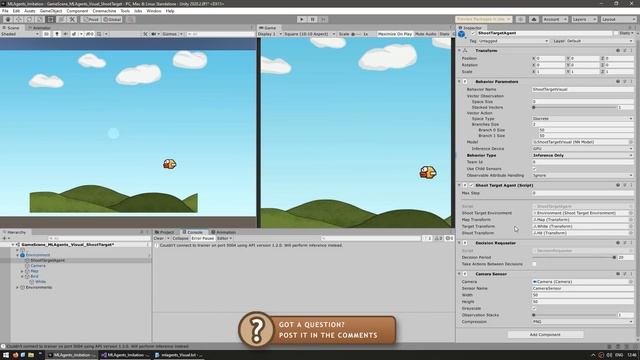Viewport: 640px width, 360px height.
Task: Open the Layout dropdown
Action: [x=618, y=19]
